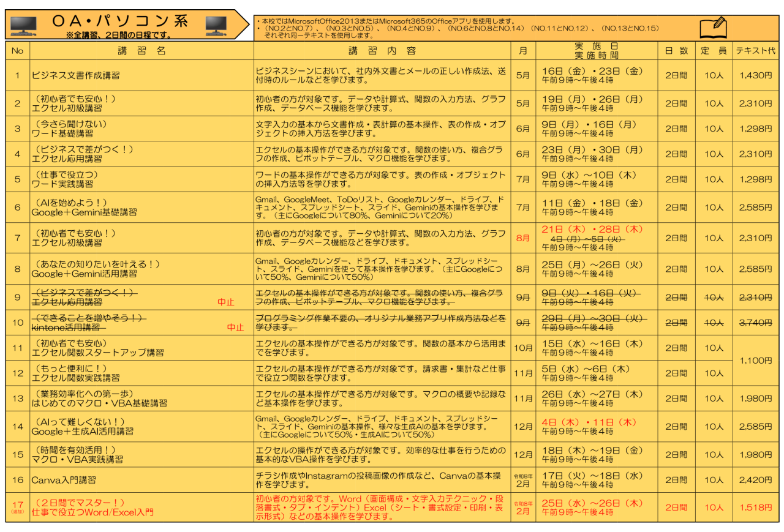Click the red 8月 month cell

click(522, 237)
